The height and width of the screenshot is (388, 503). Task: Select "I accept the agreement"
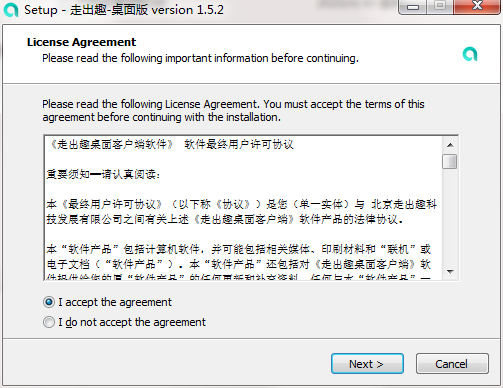pos(107,302)
